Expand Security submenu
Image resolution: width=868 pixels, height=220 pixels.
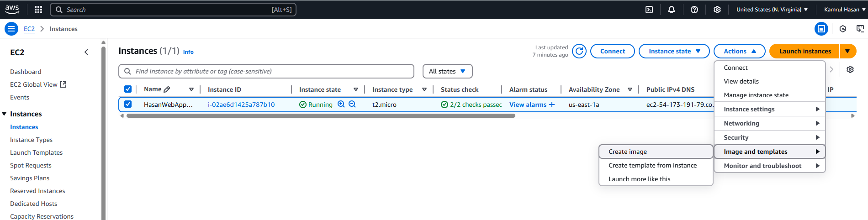tap(769, 137)
